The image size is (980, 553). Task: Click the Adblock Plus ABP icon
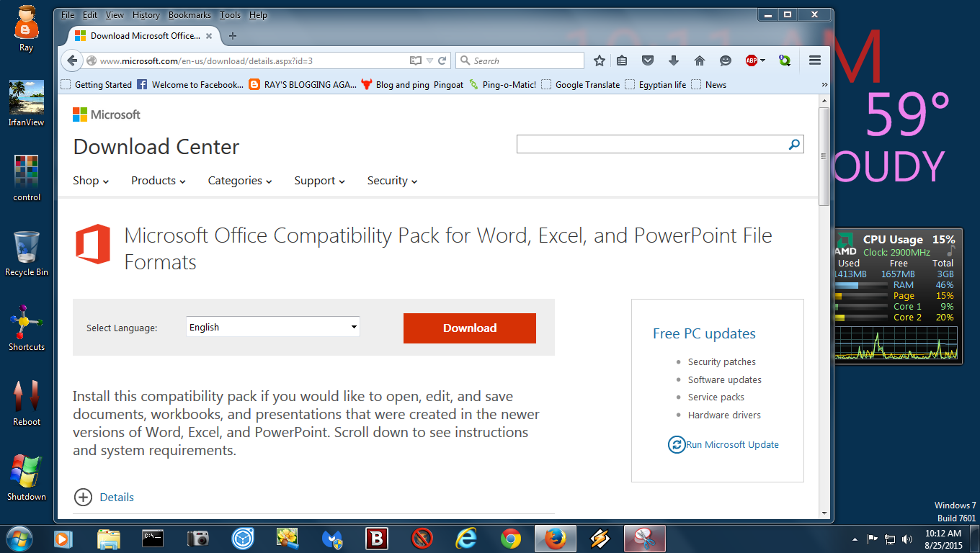[x=752, y=60]
